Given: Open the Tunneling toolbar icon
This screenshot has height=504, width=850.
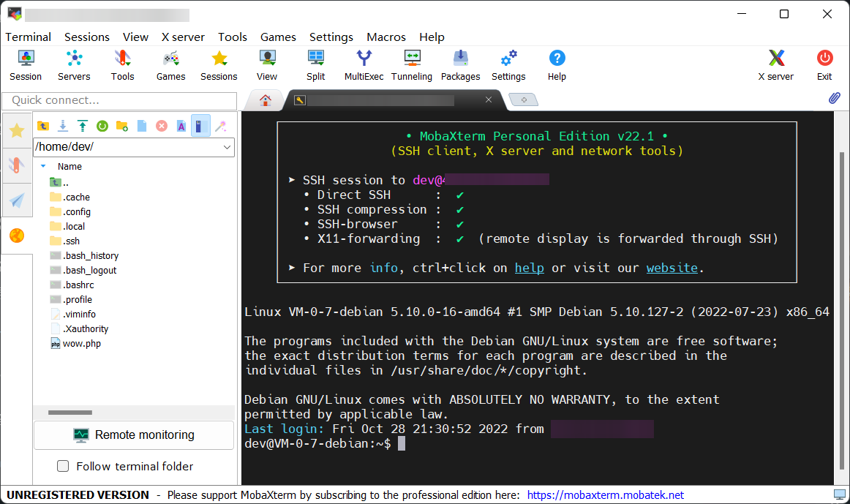Looking at the screenshot, I should point(412,65).
